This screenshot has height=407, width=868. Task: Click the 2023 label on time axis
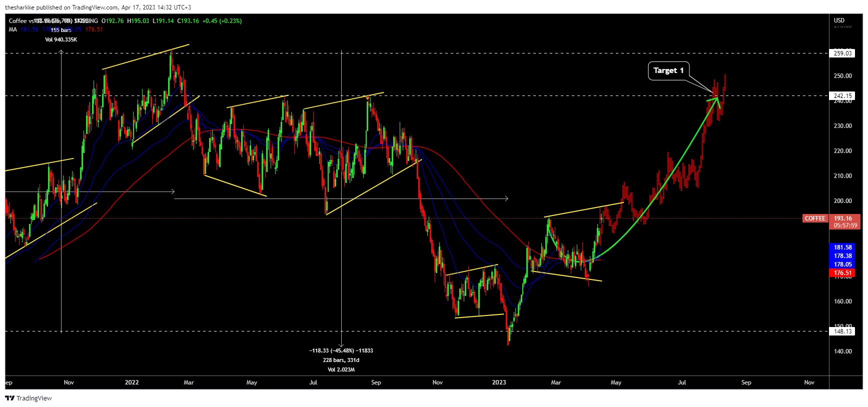coord(499,382)
